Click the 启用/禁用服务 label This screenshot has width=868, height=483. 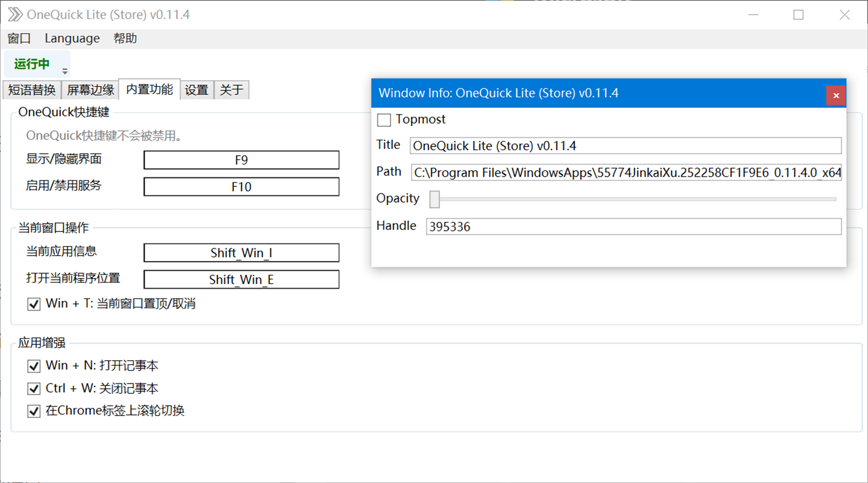pyautogui.click(x=64, y=186)
